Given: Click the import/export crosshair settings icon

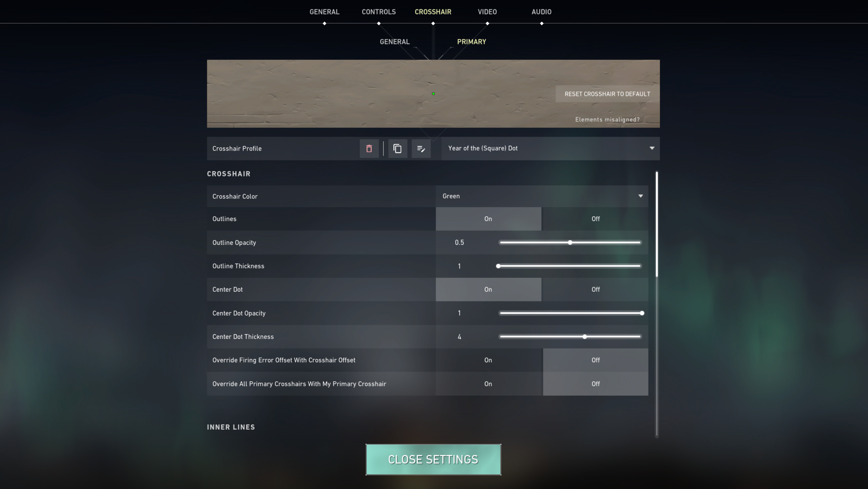Looking at the screenshot, I should pos(421,148).
